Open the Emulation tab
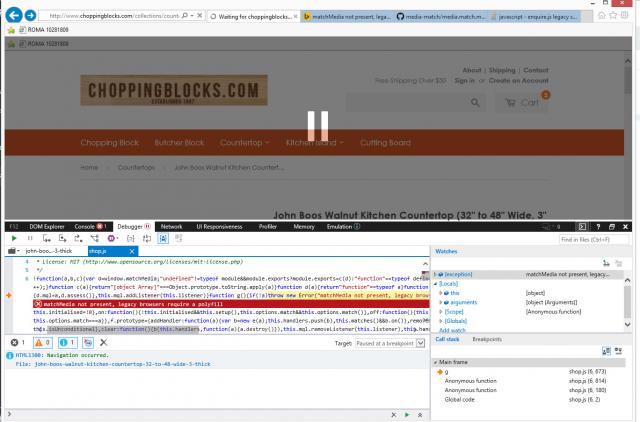Image resolution: width=640 pixels, height=422 pixels. click(343, 227)
